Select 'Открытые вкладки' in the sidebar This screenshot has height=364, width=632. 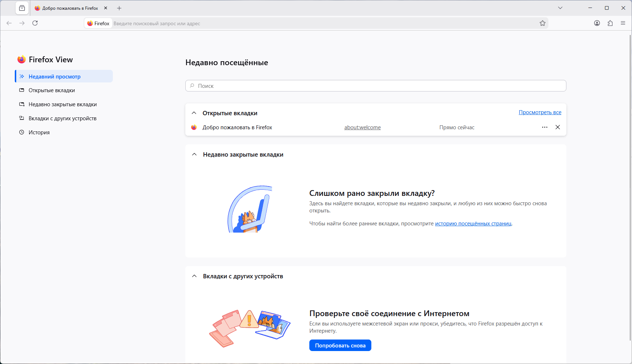click(x=64, y=90)
